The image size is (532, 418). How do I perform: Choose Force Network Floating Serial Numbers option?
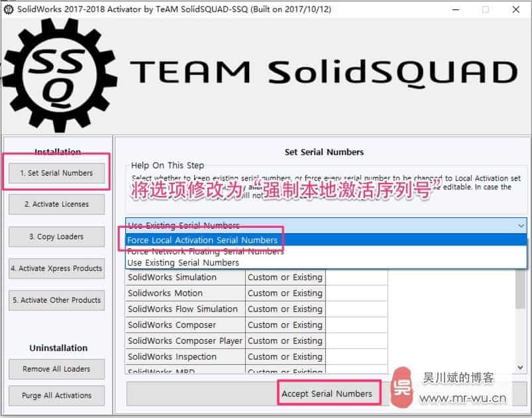[326, 252]
